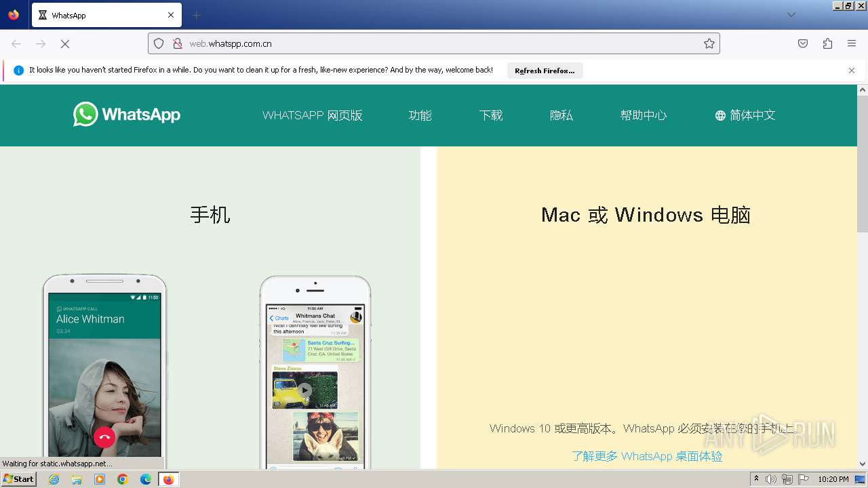
Task: Click the Refresh Firefox button
Action: pyautogui.click(x=545, y=70)
